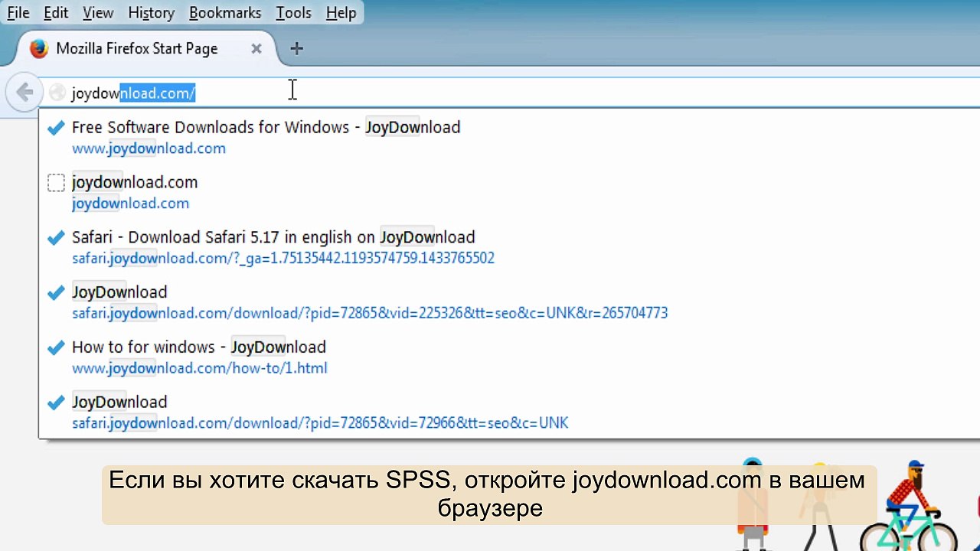Image resolution: width=980 pixels, height=551 pixels.
Task: Open the download URL containing vid=225326
Action: click(370, 314)
